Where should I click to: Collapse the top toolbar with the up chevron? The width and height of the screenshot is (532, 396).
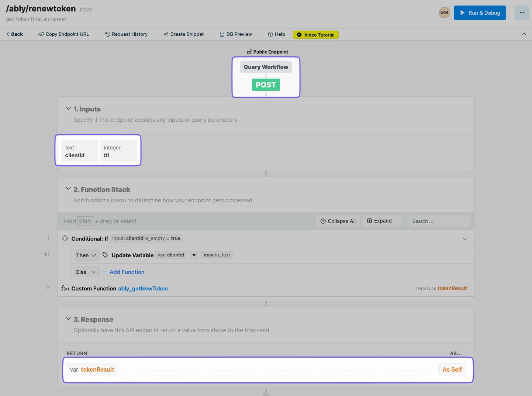[x=524, y=34]
